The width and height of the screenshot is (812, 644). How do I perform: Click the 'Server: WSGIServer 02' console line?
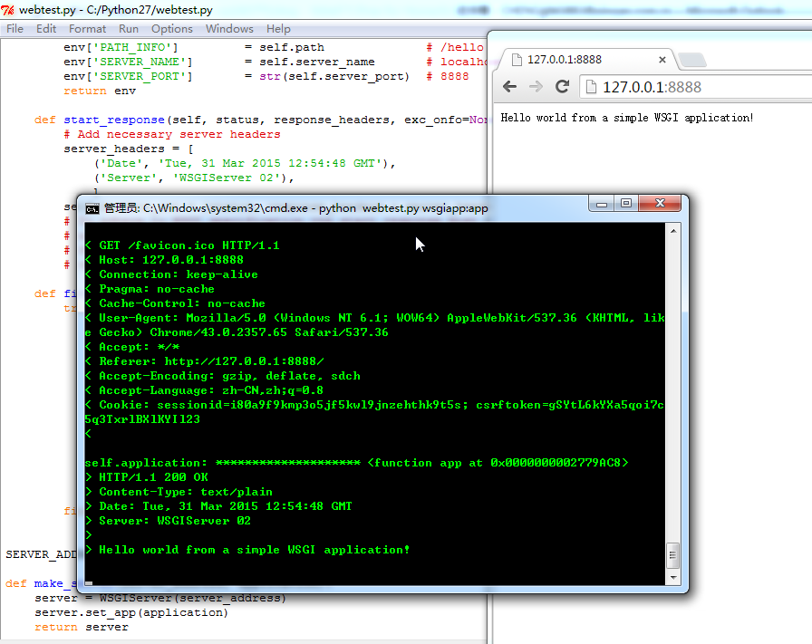click(168, 521)
